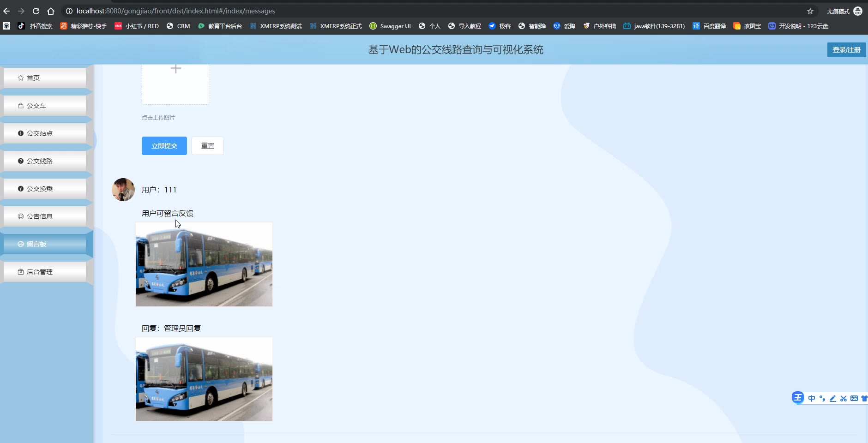Toggle the input method punctuation mode icon

click(822, 399)
